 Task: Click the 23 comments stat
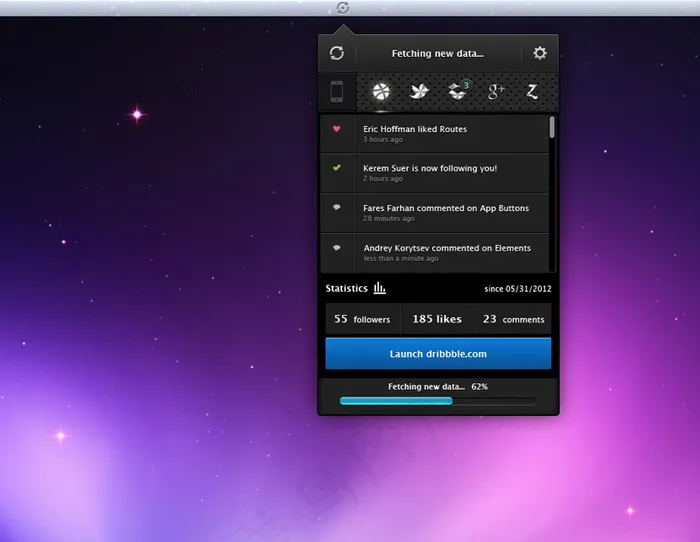coord(513,319)
